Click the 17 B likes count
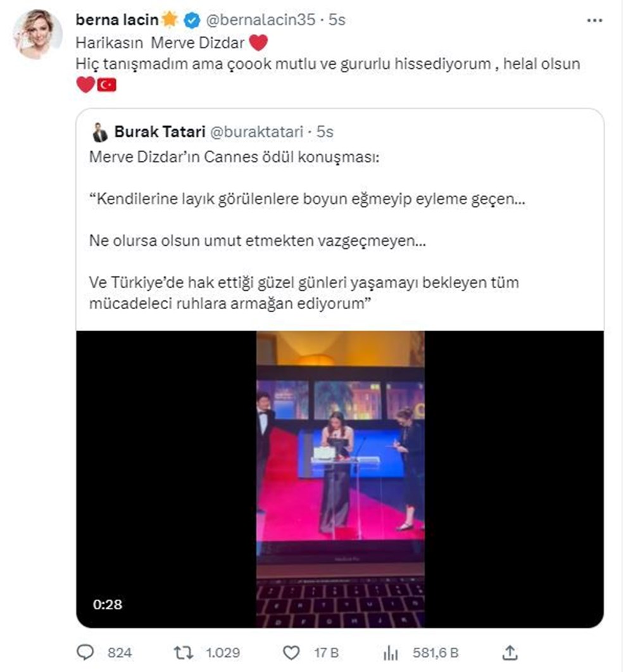The width and height of the screenshot is (633, 672). point(328,653)
